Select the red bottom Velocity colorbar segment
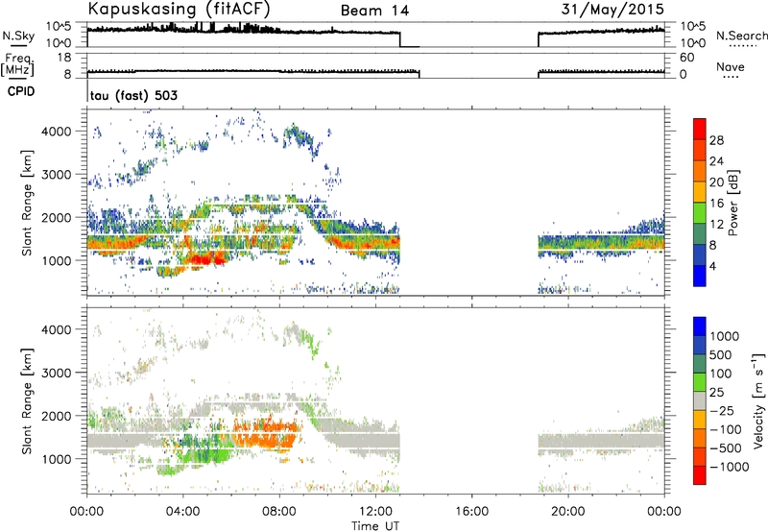 tap(700, 475)
